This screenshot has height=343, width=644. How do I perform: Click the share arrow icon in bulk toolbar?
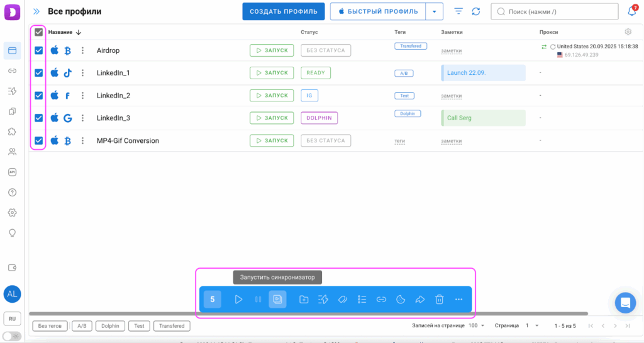point(419,300)
